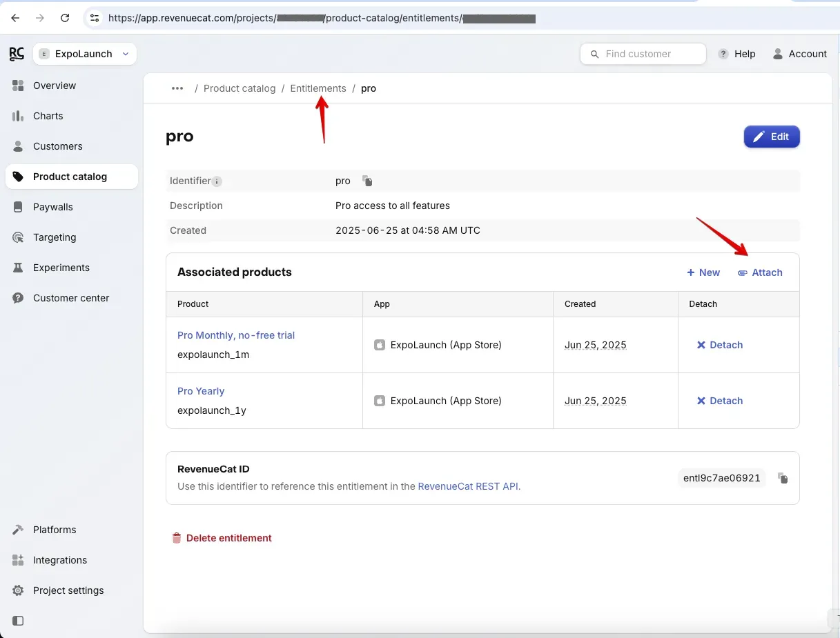
Task: Select Product catalog in the sidebar
Action: (x=72, y=177)
